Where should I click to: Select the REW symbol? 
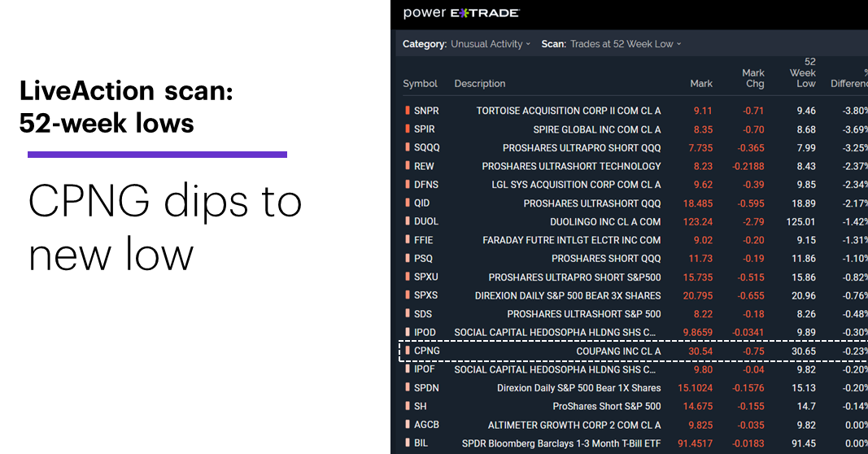[424, 166]
